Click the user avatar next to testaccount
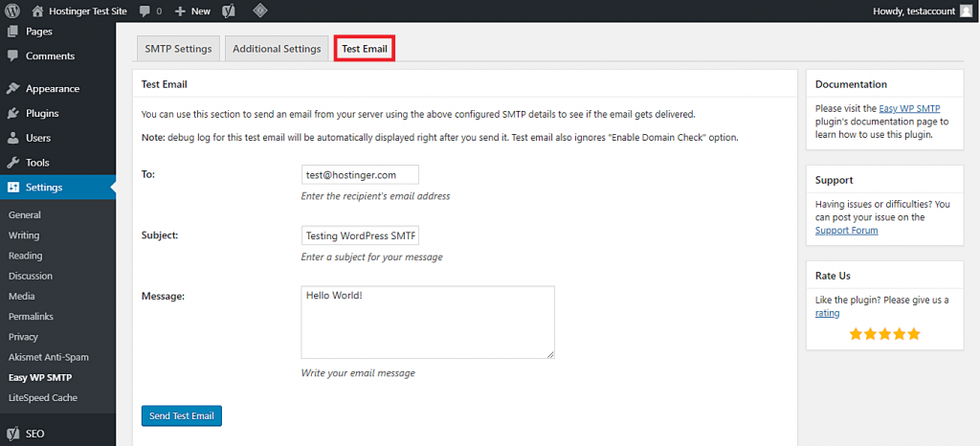This screenshot has width=980, height=446. [x=967, y=11]
